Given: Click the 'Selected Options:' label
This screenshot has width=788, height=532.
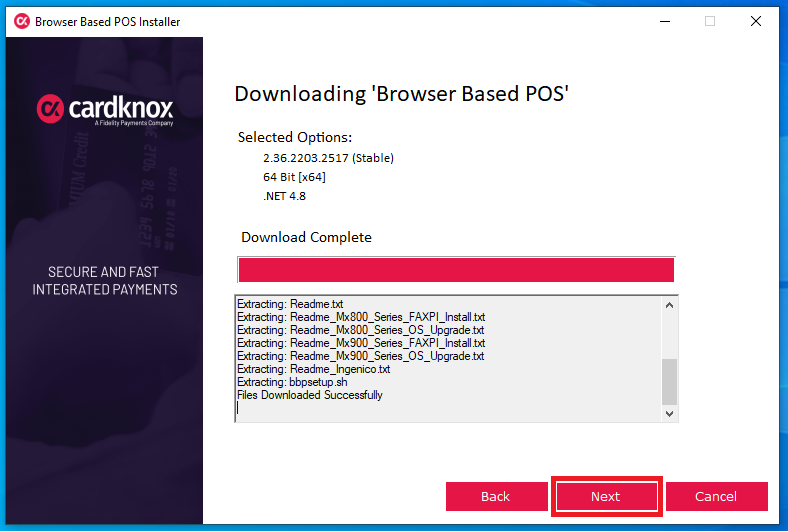Looking at the screenshot, I should (294, 137).
